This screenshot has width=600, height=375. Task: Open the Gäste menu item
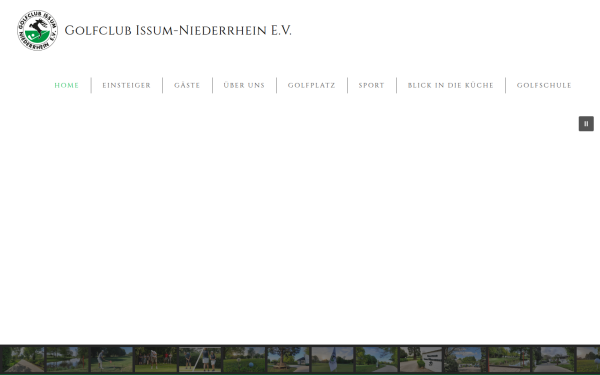click(x=187, y=85)
